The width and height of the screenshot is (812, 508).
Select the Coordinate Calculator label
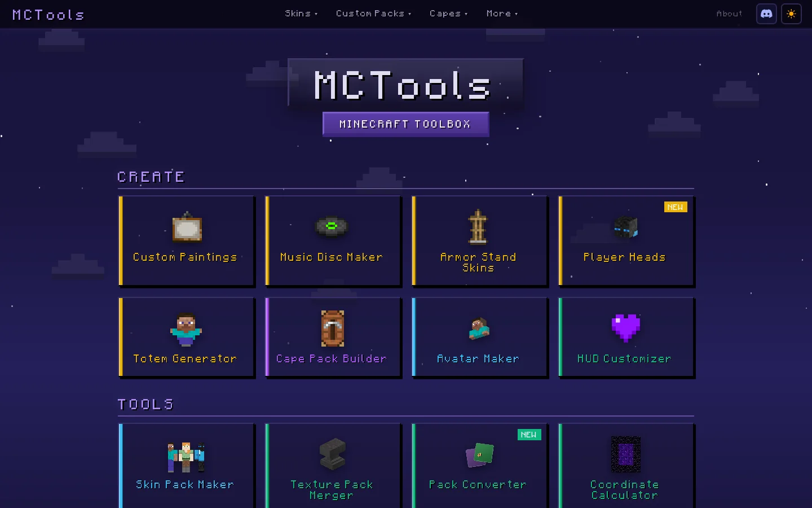click(x=625, y=490)
